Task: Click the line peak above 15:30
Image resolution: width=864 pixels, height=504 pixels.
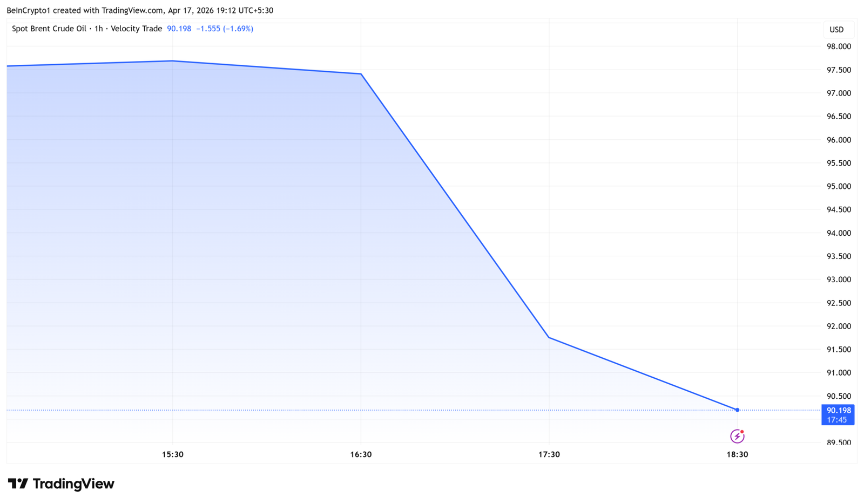Action: [x=172, y=61]
